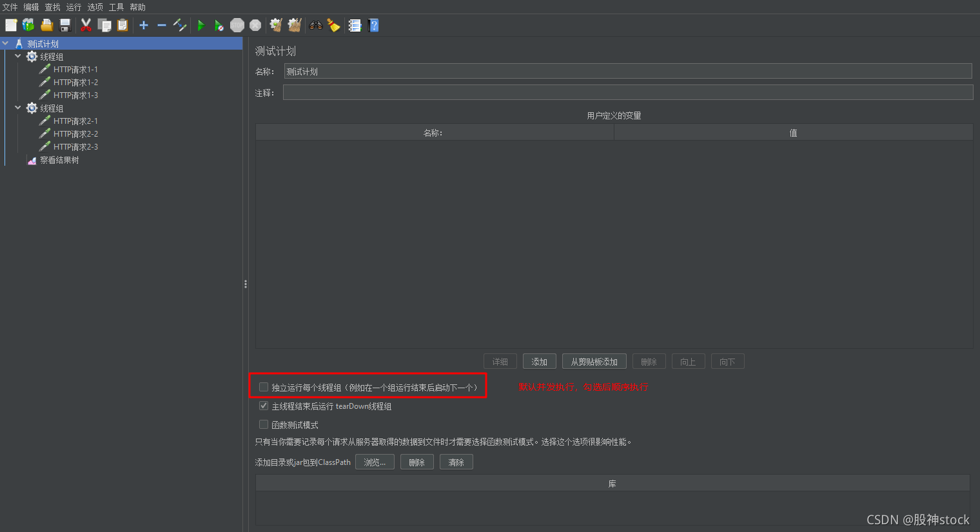Create a new test plan via the New icon
The image size is (980, 532).
click(11, 25)
